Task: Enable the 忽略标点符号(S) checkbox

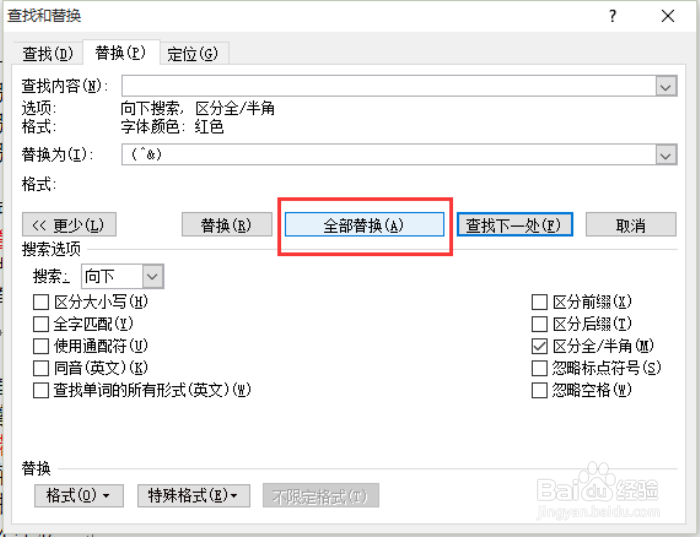Action: click(x=540, y=368)
